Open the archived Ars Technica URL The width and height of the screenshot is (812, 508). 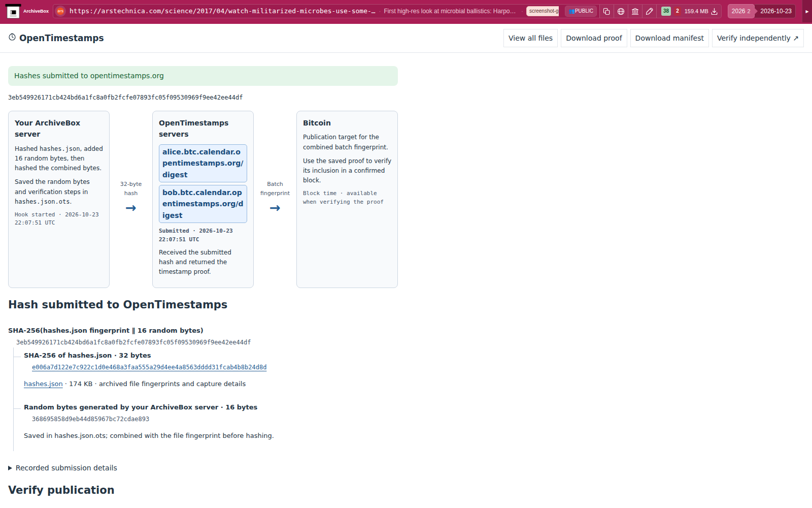(x=222, y=11)
